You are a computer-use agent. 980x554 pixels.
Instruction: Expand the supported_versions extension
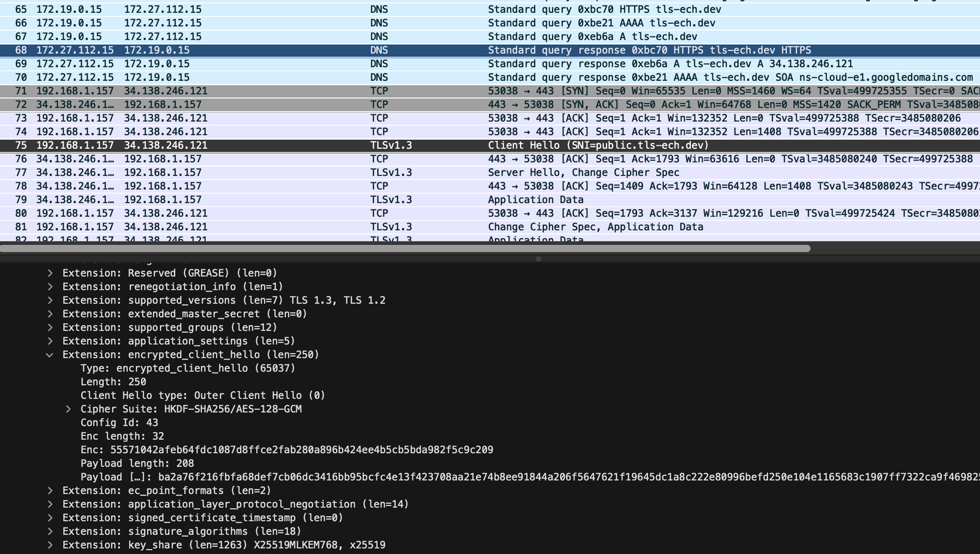(50, 300)
